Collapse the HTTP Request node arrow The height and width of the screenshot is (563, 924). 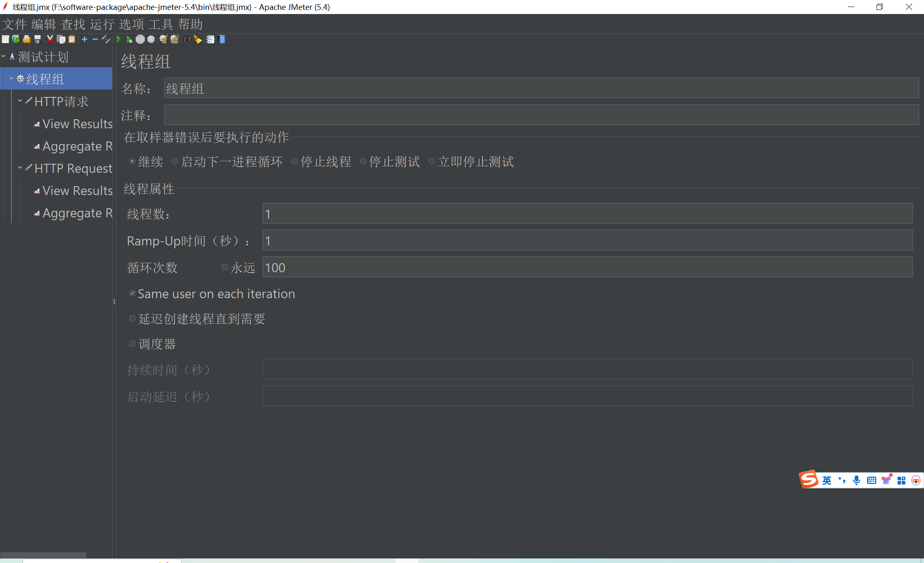coord(20,167)
